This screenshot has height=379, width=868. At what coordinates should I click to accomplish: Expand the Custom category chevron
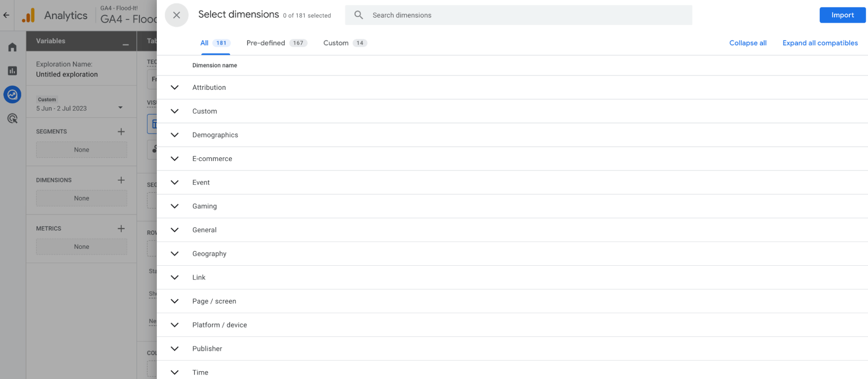175,111
